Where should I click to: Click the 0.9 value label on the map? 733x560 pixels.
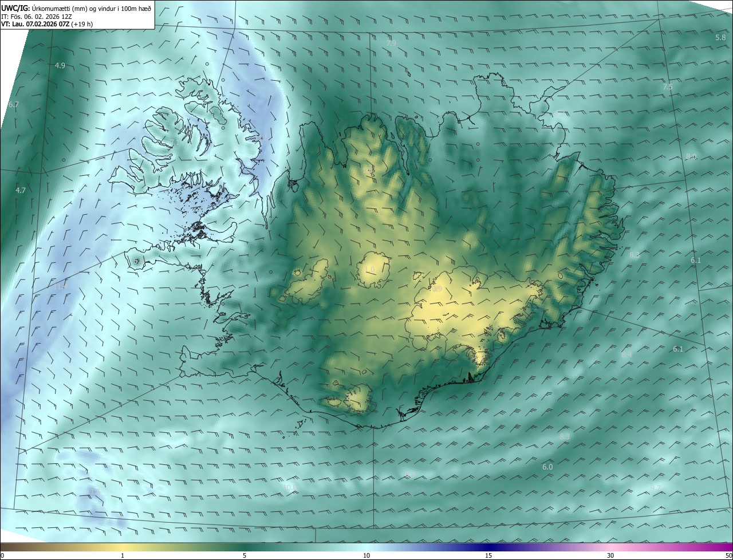point(437,290)
